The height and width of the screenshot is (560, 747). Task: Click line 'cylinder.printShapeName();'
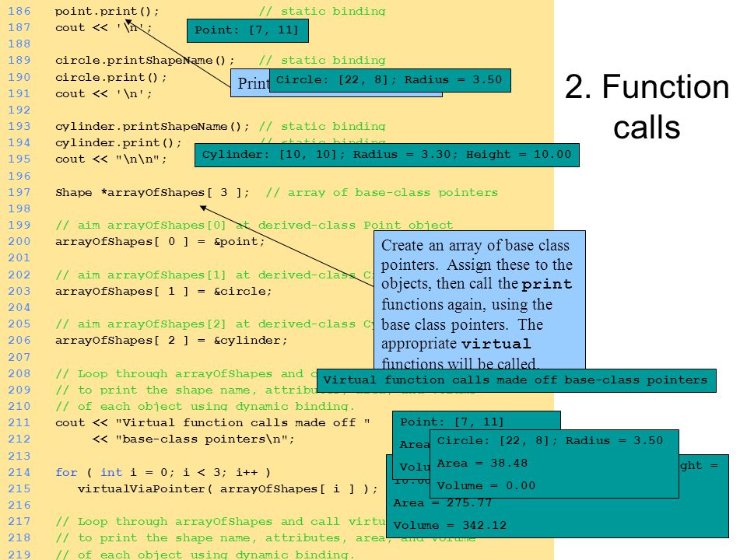coord(152,126)
